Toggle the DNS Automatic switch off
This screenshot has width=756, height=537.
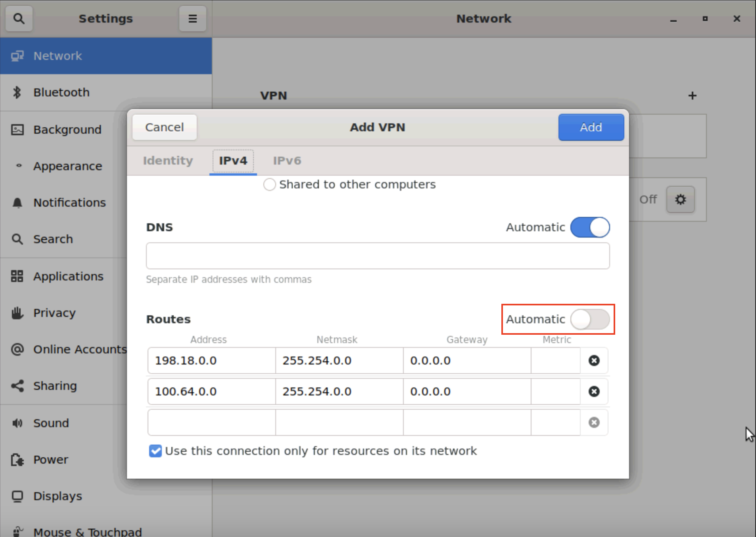[590, 227]
